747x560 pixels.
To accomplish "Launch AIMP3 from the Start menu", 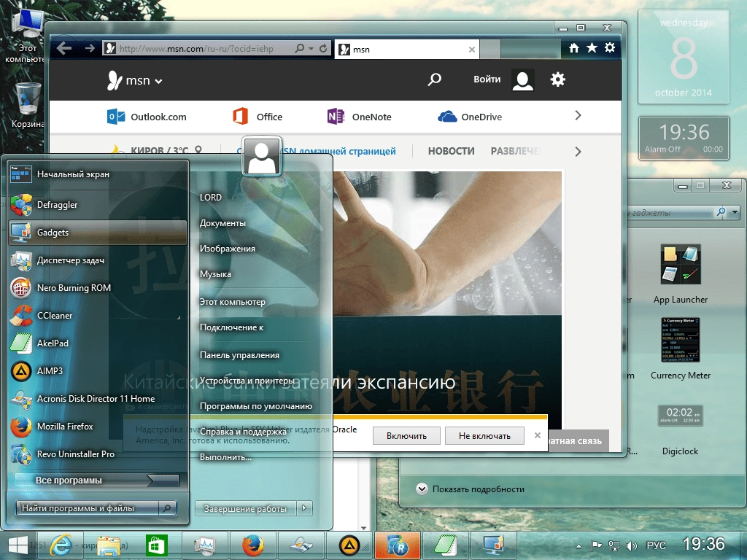I will pyautogui.click(x=98, y=370).
